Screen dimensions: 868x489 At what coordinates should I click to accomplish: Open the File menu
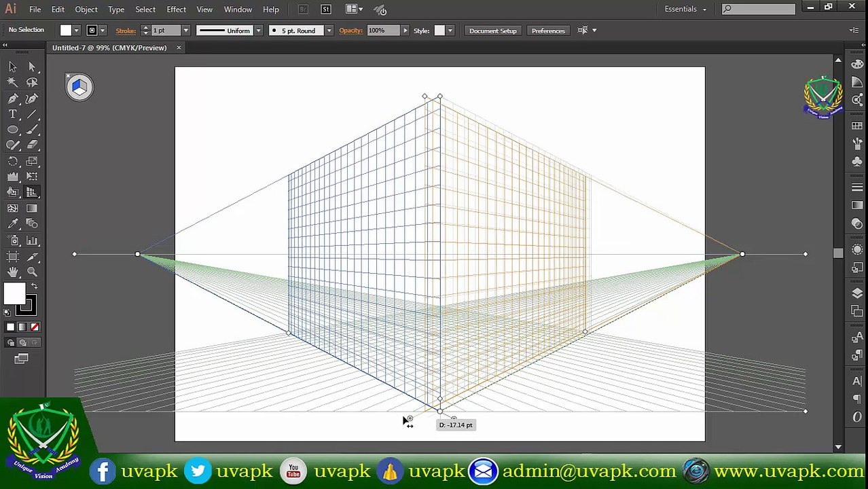coord(35,10)
